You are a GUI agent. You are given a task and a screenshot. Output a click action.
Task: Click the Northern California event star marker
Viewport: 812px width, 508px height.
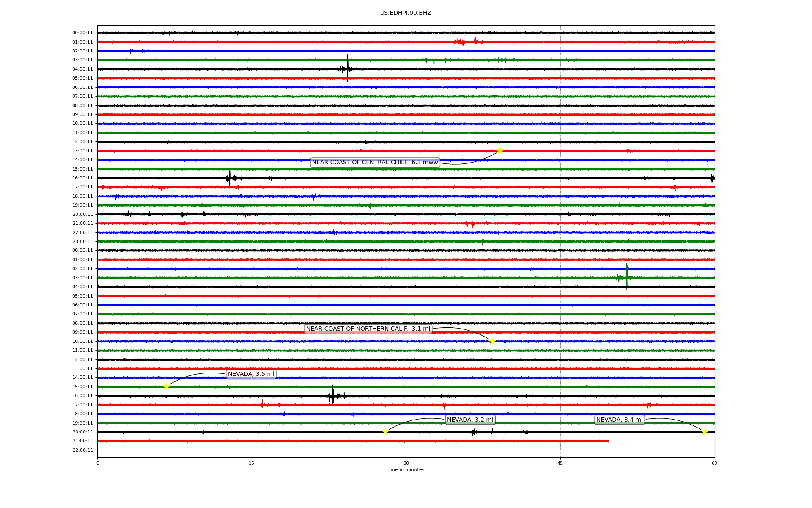point(492,341)
